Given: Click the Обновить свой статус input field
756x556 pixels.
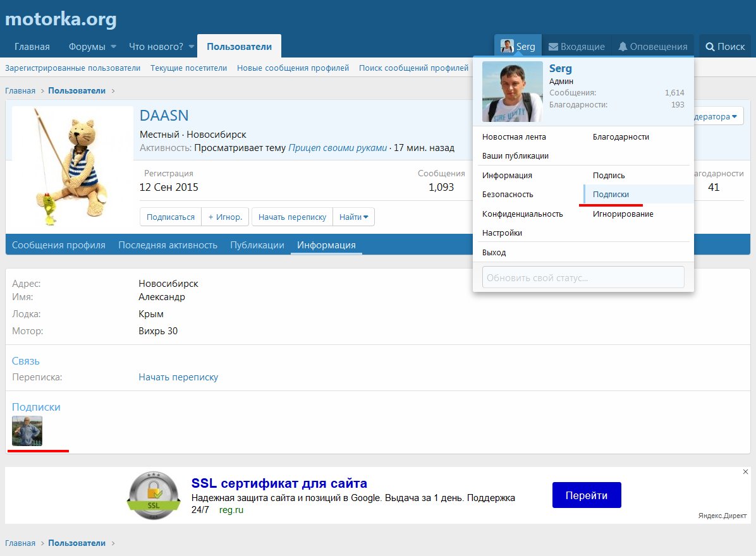Looking at the screenshot, I should point(583,277).
